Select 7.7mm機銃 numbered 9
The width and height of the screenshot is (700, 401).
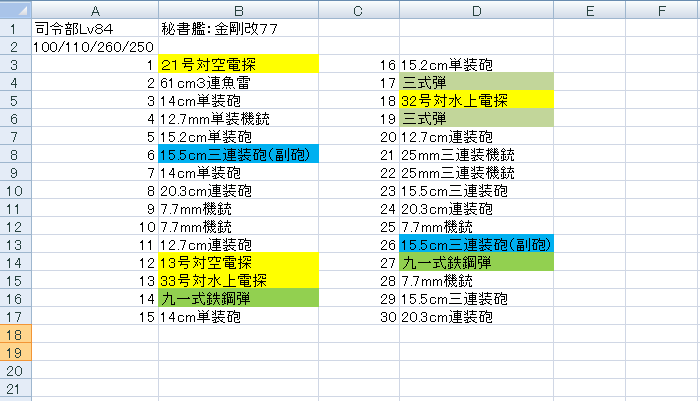(238, 208)
